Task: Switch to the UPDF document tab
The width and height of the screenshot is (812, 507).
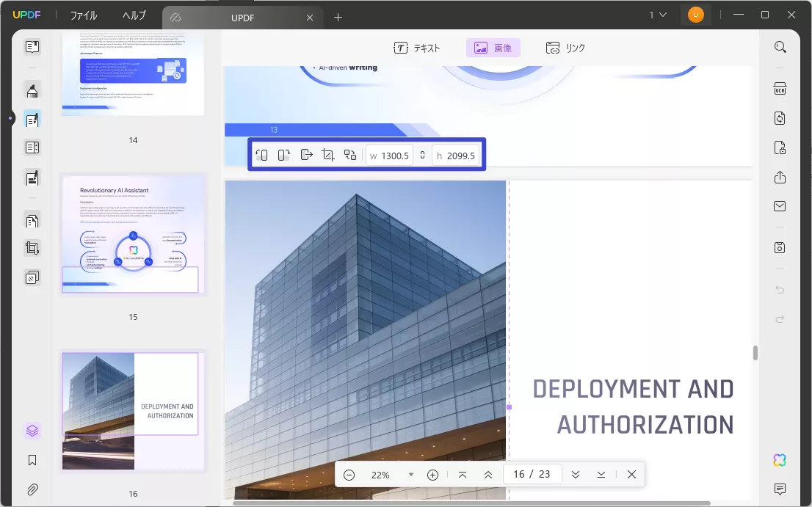Action: (x=242, y=18)
